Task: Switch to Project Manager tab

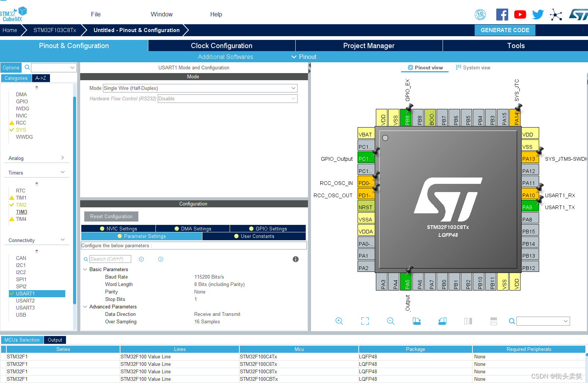Action: point(369,45)
